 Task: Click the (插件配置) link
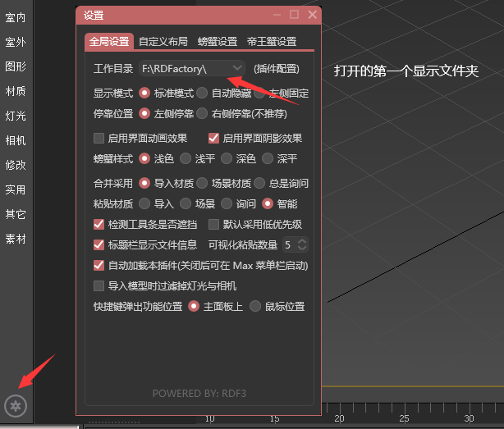pos(277,69)
